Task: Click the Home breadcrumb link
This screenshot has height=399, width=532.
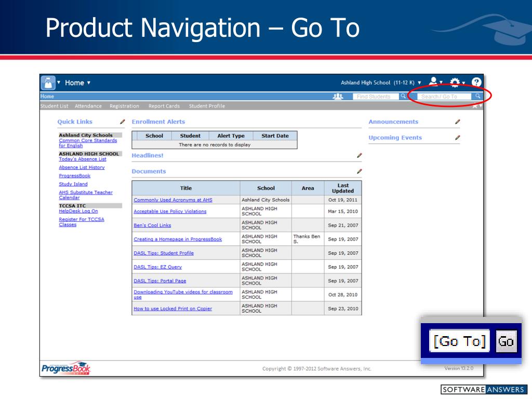Action: coord(47,96)
